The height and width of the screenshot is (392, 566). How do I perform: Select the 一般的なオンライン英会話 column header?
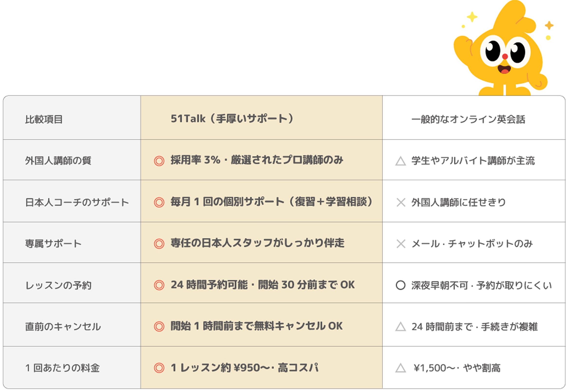pos(468,119)
